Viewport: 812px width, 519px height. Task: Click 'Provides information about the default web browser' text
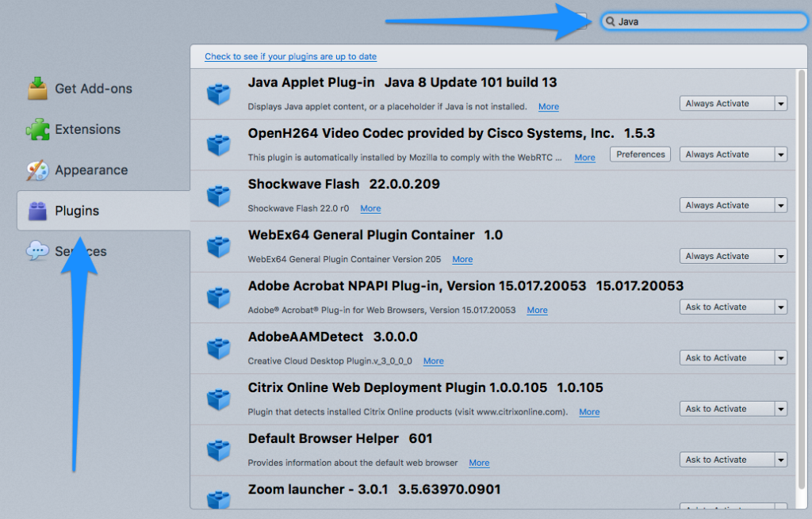click(x=353, y=463)
